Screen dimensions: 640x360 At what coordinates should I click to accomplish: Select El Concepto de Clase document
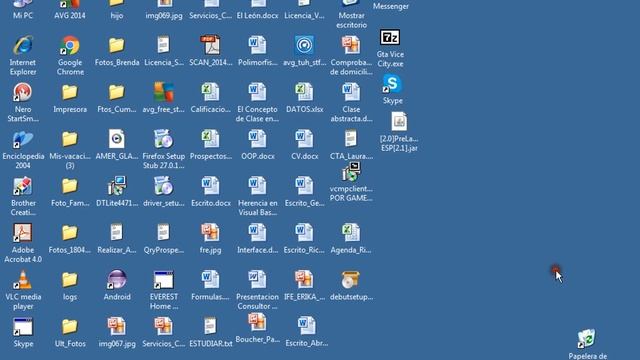[x=258, y=93]
